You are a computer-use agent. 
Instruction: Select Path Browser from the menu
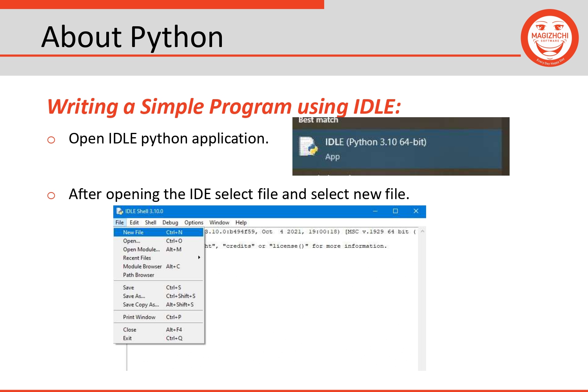coord(159,275)
